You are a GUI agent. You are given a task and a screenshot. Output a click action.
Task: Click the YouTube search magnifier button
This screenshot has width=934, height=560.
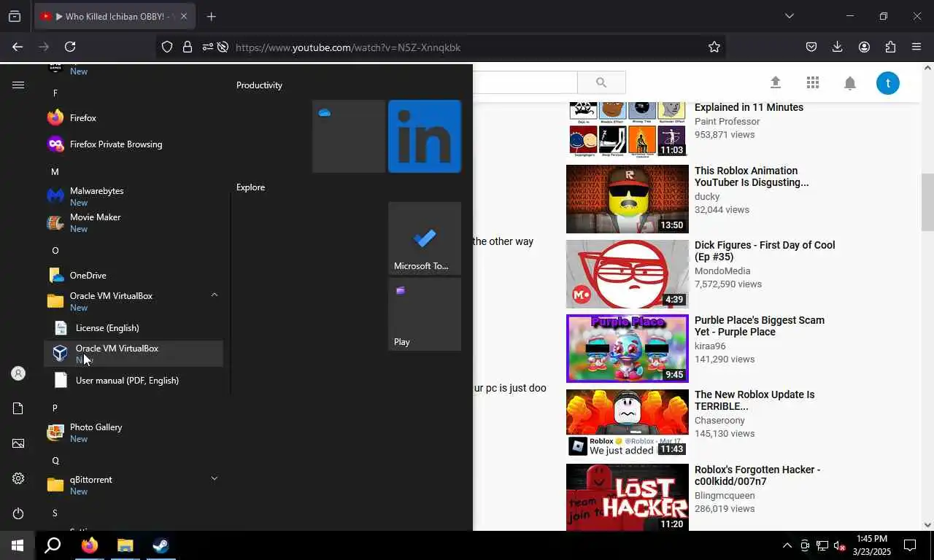(x=601, y=82)
